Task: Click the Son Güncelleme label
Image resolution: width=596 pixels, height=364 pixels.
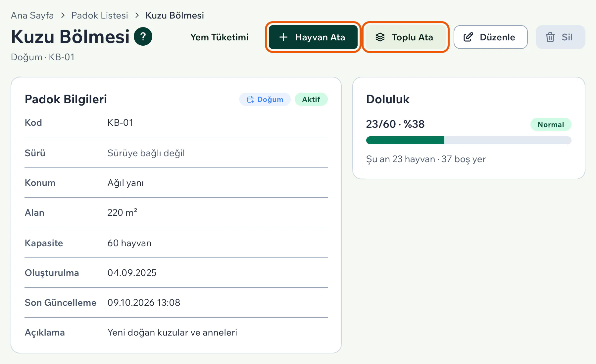Action: point(61,302)
